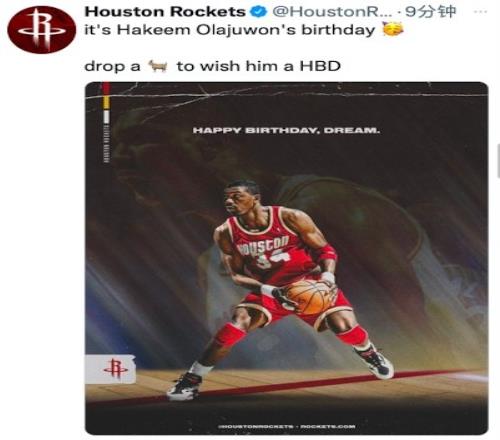This screenshot has height=440, width=500.
Task: Click the vertical Houston Rockets text on poster
Action: [107, 144]
